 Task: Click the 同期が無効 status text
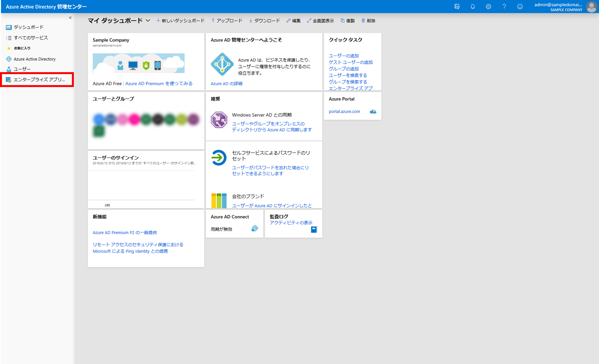coord(221,229)
